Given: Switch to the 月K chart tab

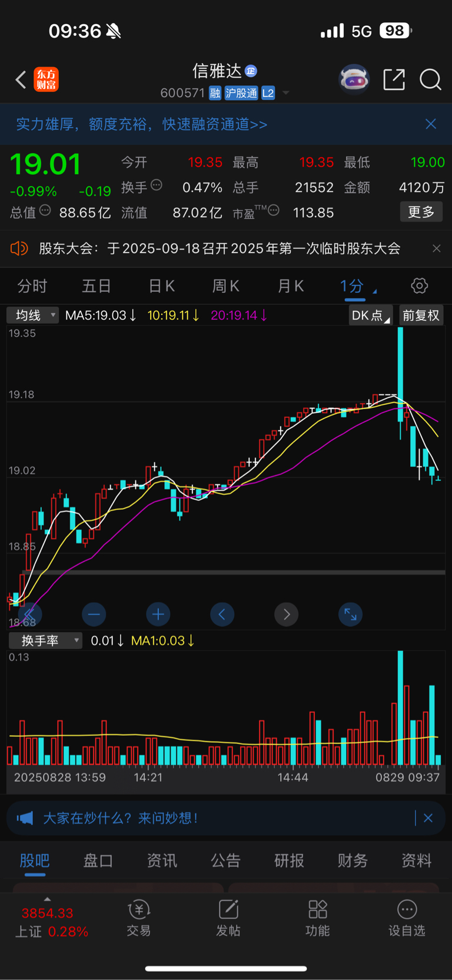Looking at the screenshot, I should [290, 286].
